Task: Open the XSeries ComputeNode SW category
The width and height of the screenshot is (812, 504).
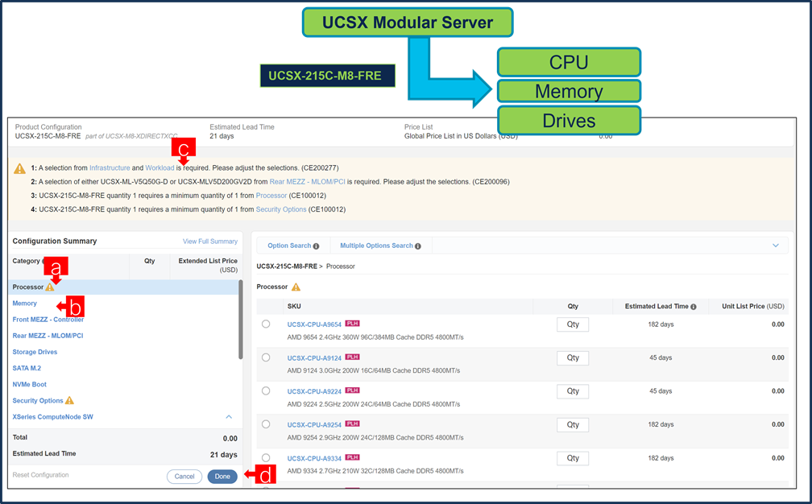Action: tap(53, 417)
